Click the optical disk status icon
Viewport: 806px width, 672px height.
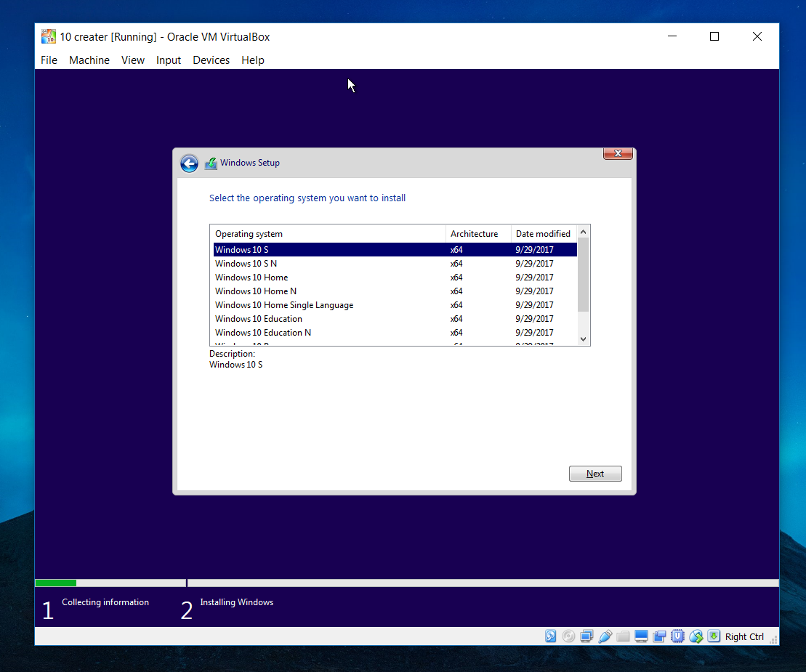point(568,636)
